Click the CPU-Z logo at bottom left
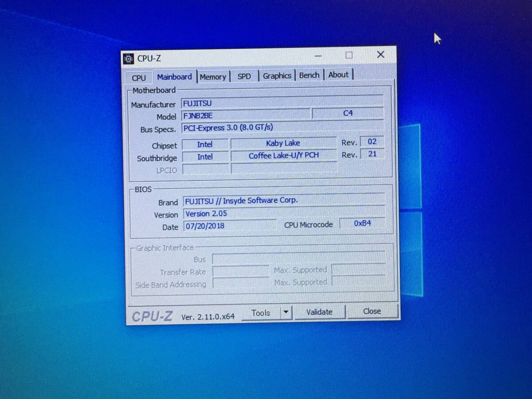This screenshot has width=532, height=399. [x=152, y=317]
